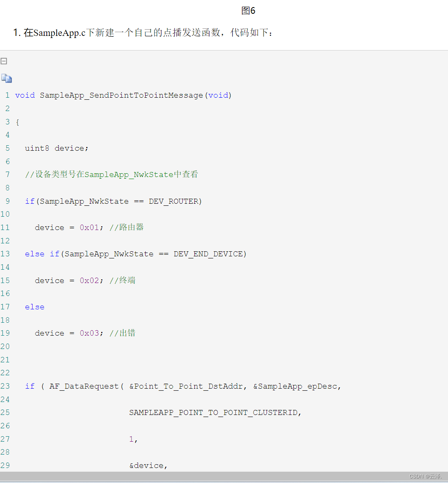Click the comment mentioning SampleApp_NwkState中查看
This screenshot has width=448, height=483.
pos(112,174)
